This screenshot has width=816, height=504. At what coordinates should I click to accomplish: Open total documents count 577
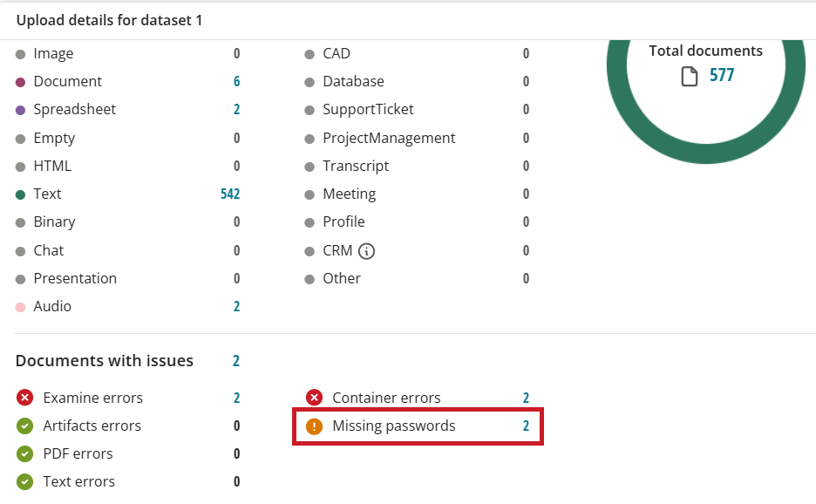[x=722, y=75]
